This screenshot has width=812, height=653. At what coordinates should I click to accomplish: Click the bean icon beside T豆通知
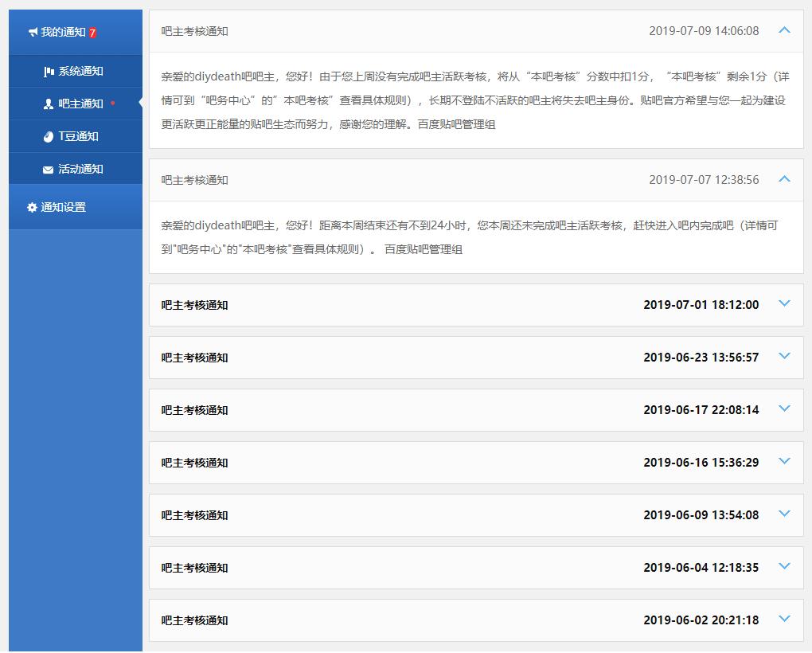[48, 137]
